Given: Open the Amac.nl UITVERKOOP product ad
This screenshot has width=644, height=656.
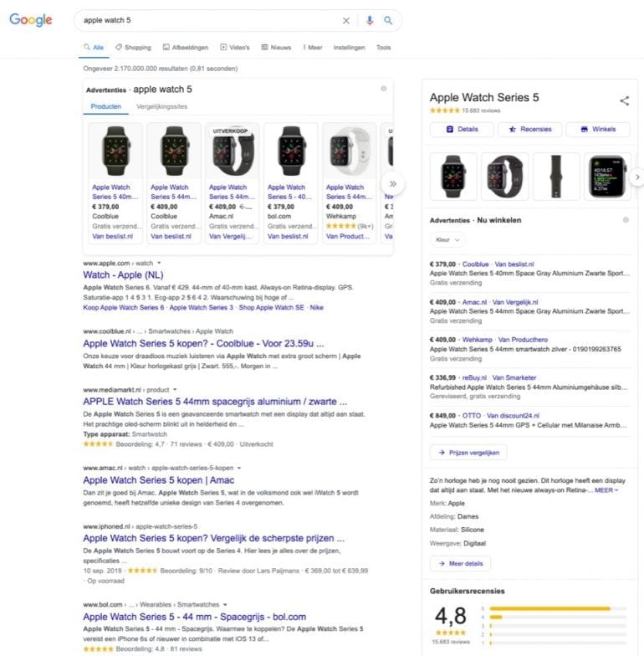Looking at the screenshot, I should (233, 182).
